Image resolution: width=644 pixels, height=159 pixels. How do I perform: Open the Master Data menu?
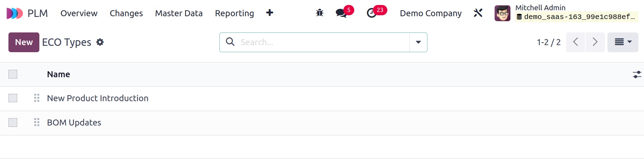[179, 13]
